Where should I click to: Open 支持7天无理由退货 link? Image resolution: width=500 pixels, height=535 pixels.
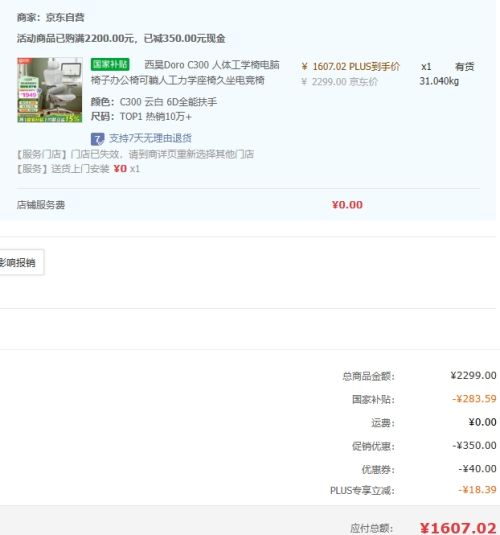pyautogui.click(x=150, y=138)
